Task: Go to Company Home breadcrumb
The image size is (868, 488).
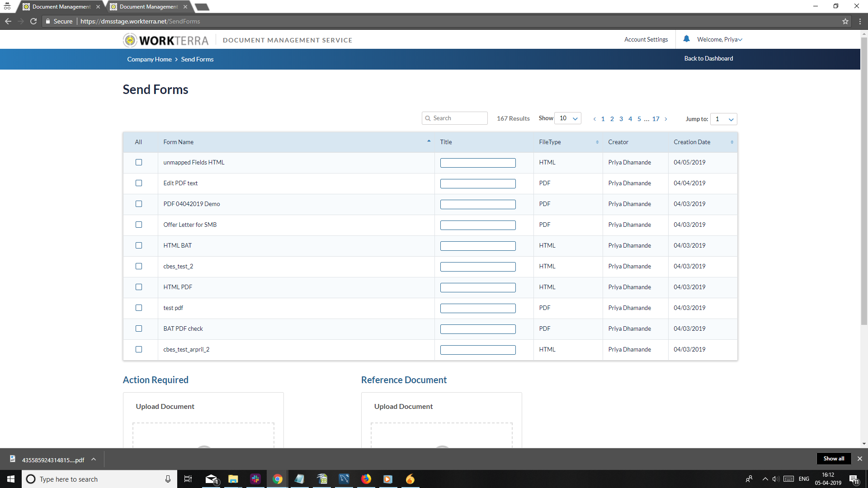Action: (149, 59)
